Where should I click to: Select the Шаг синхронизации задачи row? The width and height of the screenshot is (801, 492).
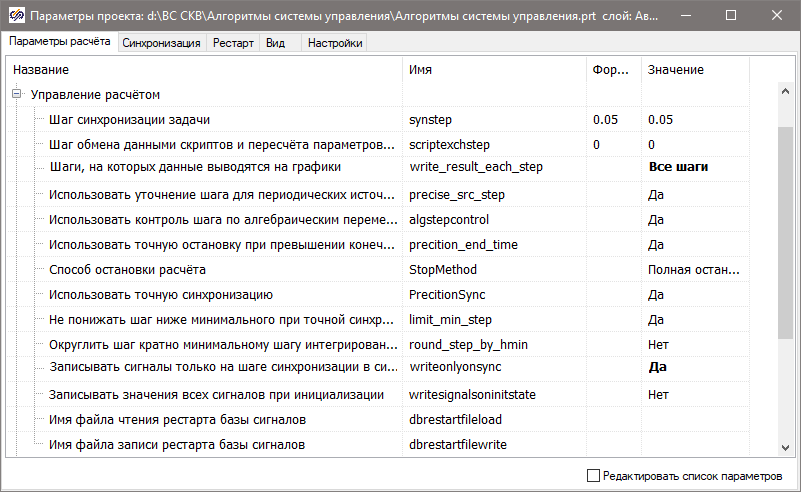[130, 120]
